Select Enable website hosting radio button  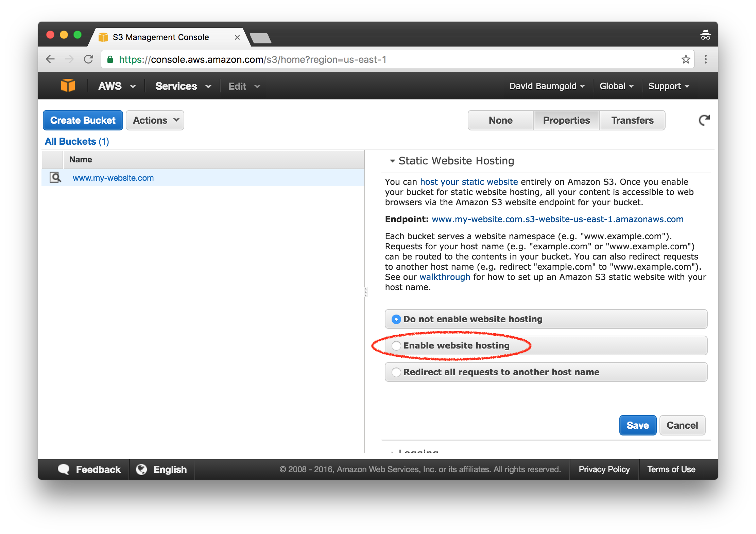[396, 345]
